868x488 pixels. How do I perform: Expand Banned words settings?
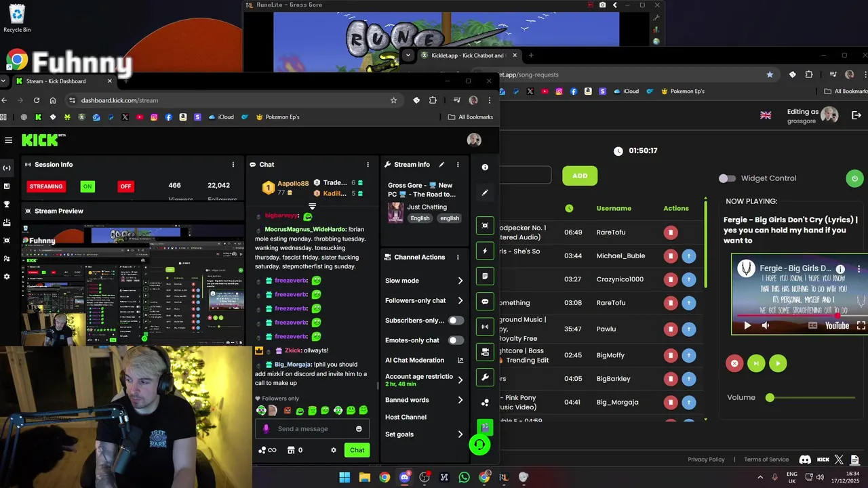pyautogui.click(x=460, y=400)
